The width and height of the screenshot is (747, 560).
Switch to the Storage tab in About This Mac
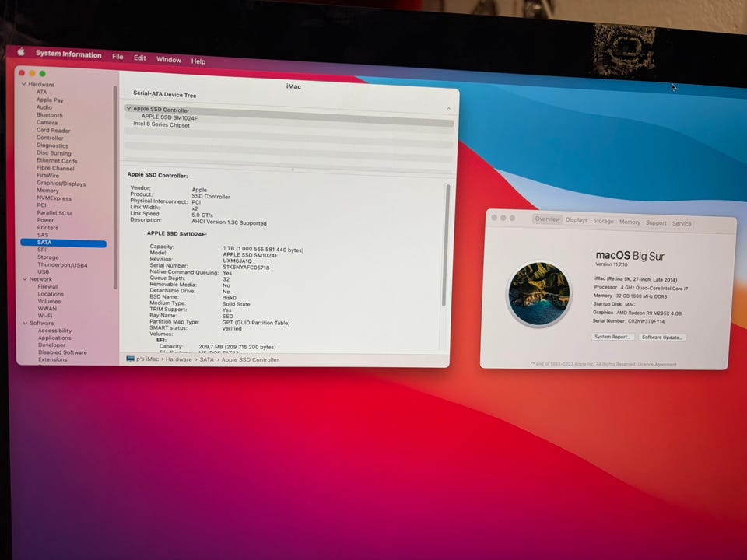(603, 221)
